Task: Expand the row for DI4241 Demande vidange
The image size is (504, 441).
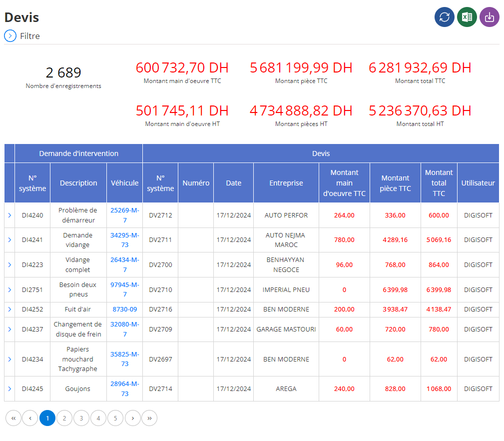Action: tap(9, 240)
